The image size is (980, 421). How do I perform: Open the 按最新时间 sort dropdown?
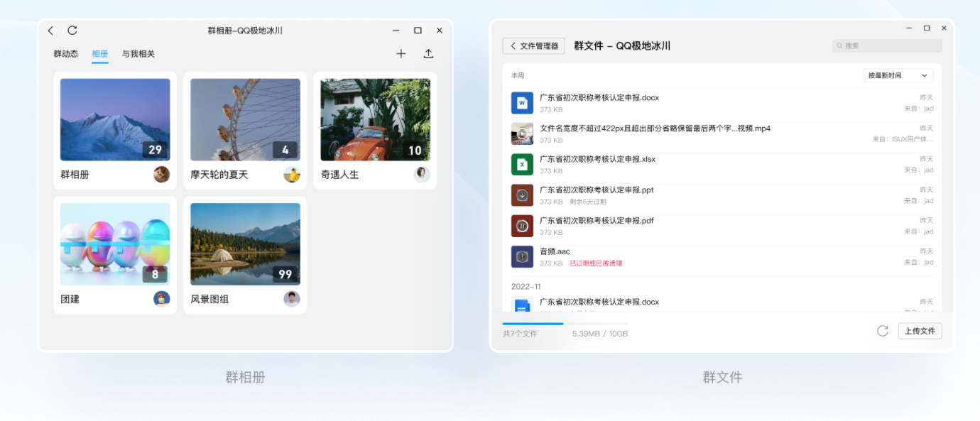click(898, 75)
